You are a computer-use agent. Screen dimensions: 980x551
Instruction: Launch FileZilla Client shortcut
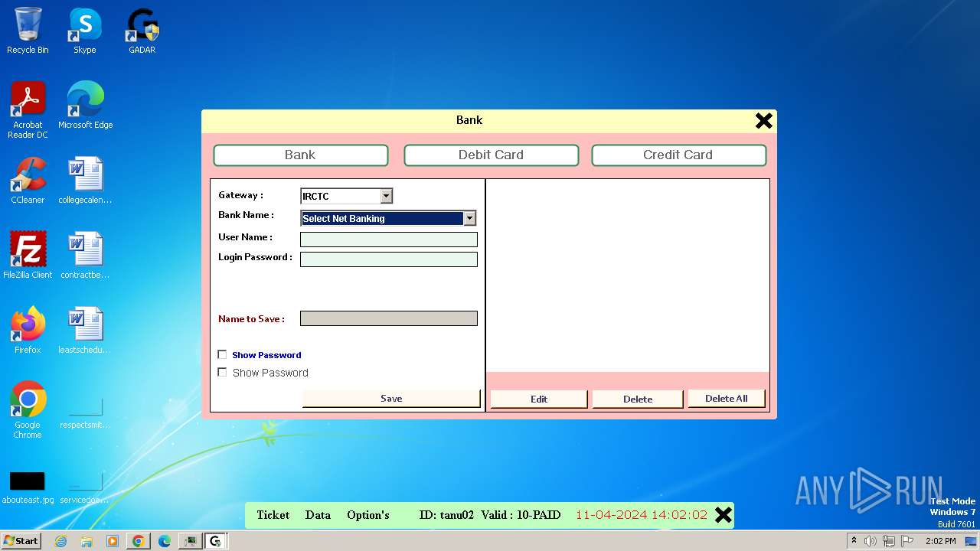click(x=28, y=256)
